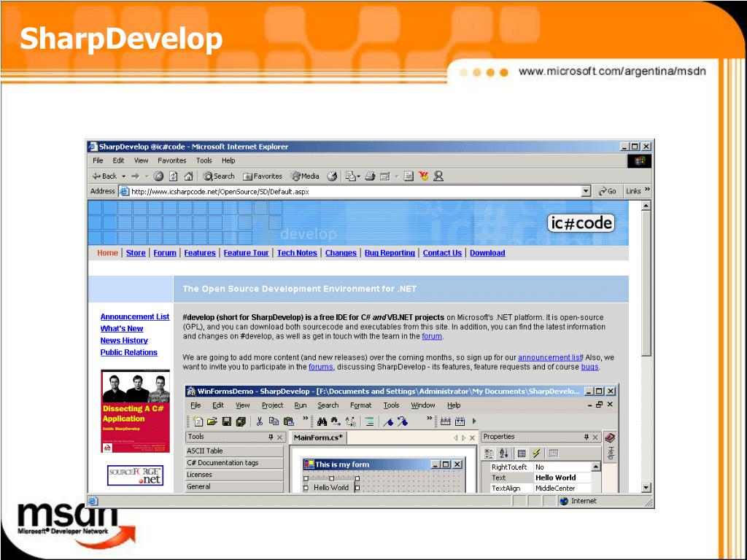
Task: Expand the Links toolbar chevron
Action: pos(647,190)
